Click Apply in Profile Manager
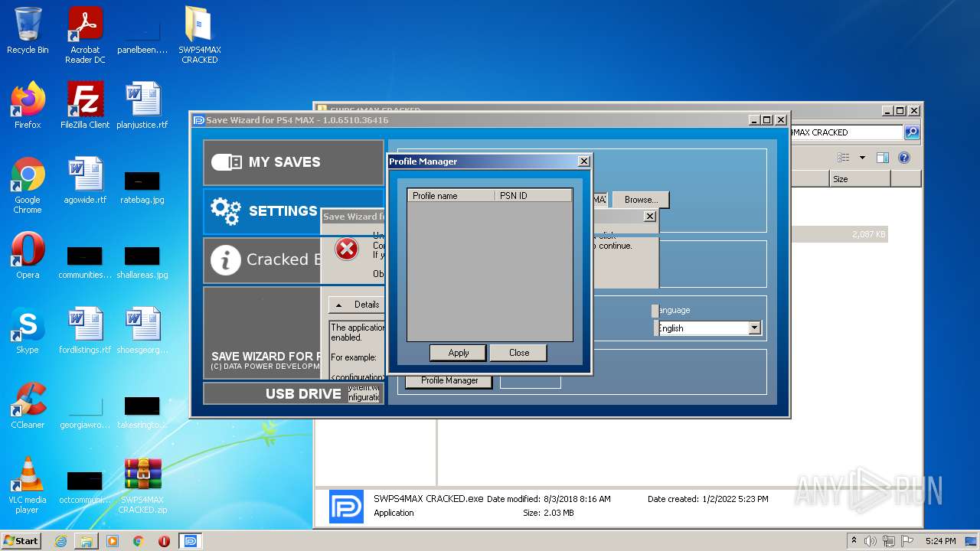The image size is (980, 551). pos(458,353)
